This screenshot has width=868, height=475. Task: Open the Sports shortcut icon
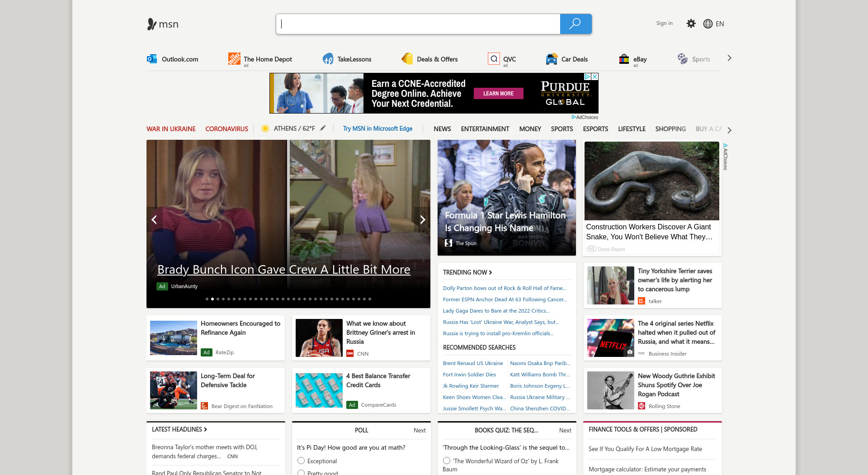click(682, 59)
